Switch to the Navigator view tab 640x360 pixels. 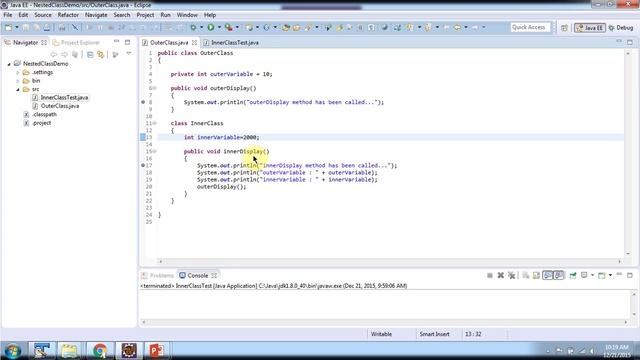25,42
